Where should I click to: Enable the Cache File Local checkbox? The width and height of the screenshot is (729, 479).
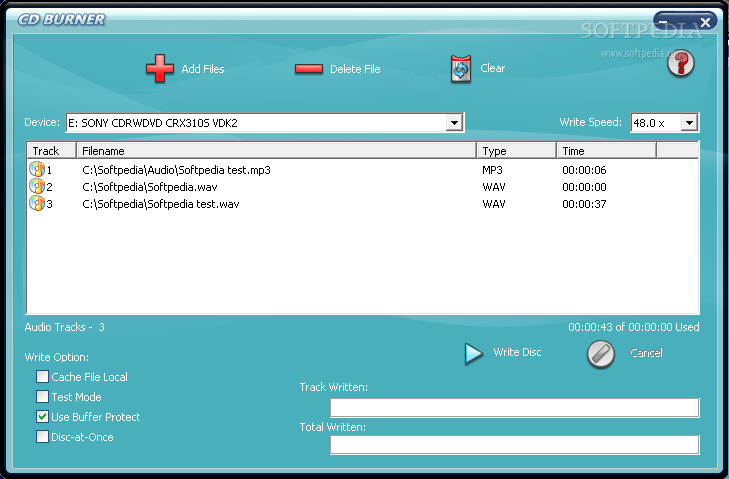[42, 376]
